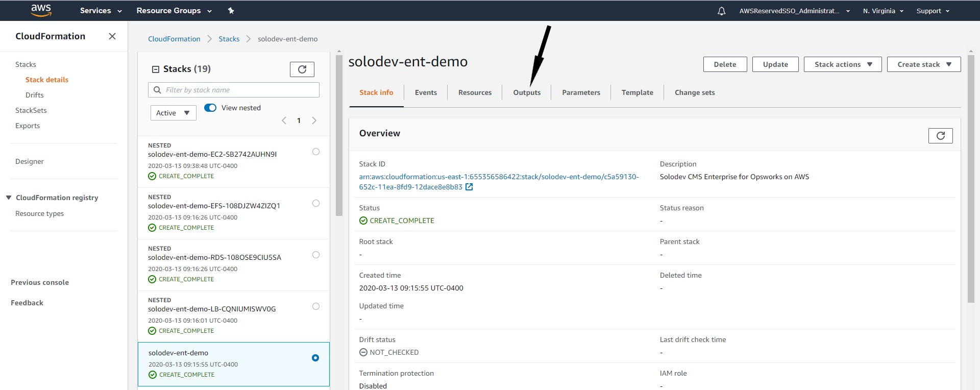Open the Services dropdown menu
The height and width of the screenshot is (390, 980).
tap(101, 11)
